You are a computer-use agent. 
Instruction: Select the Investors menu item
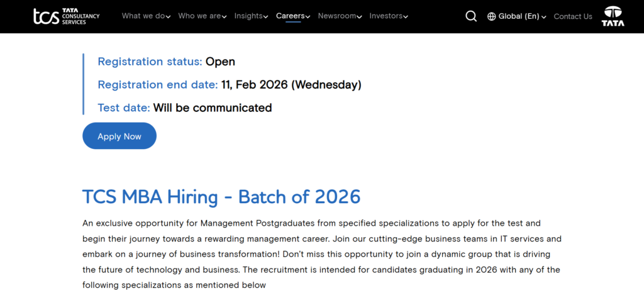pos(386,16)
